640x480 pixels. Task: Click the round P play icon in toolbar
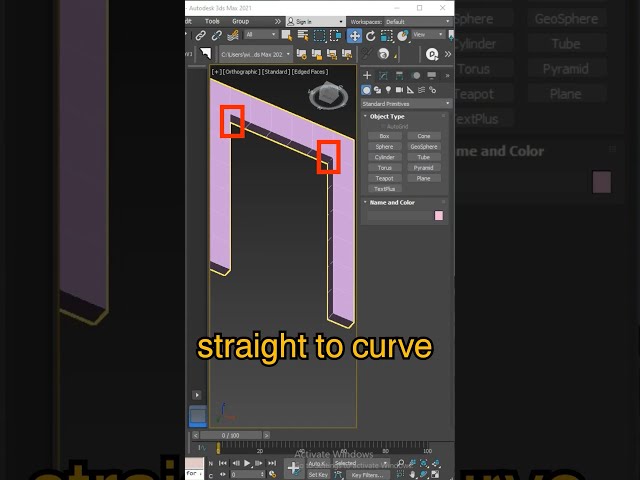click(x=432, y=54)
